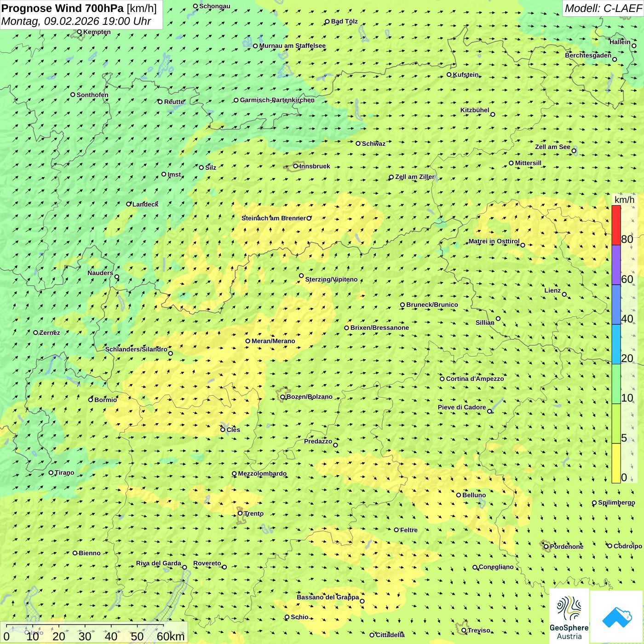This screenshot has height=644, width=644.
Task: Click the Kufstein location marker
Action: pyautogui.click(x=449, y=75)
